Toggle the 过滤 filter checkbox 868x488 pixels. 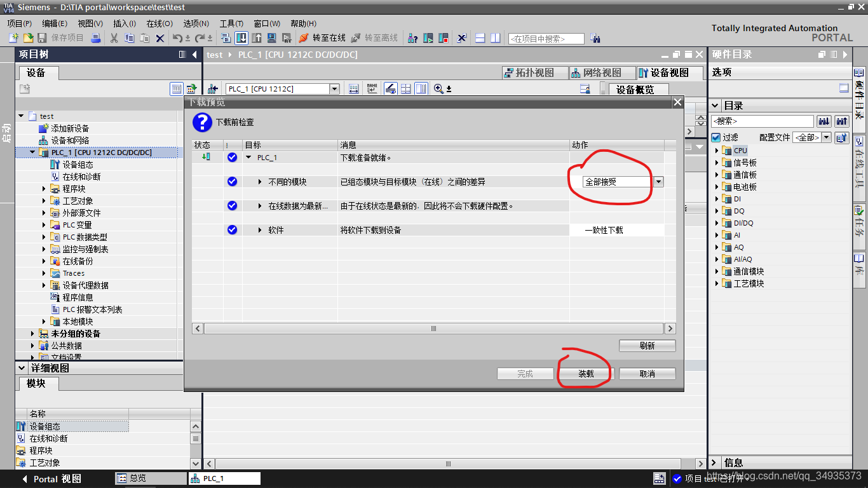pyautogui.click(x=716, y=137)
